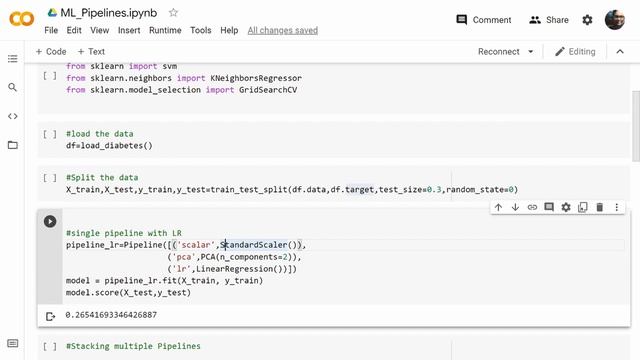Viewport: 640px width, 360px height.
Task: Open the Help menu
Action: pos(229,30)
